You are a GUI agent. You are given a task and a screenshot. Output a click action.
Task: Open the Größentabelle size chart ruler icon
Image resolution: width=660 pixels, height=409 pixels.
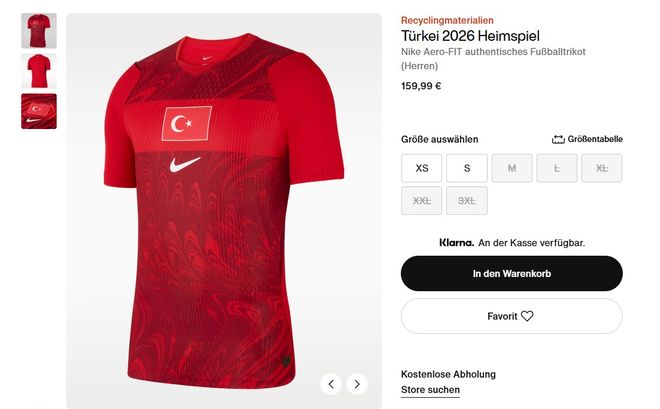pos(558,139)
